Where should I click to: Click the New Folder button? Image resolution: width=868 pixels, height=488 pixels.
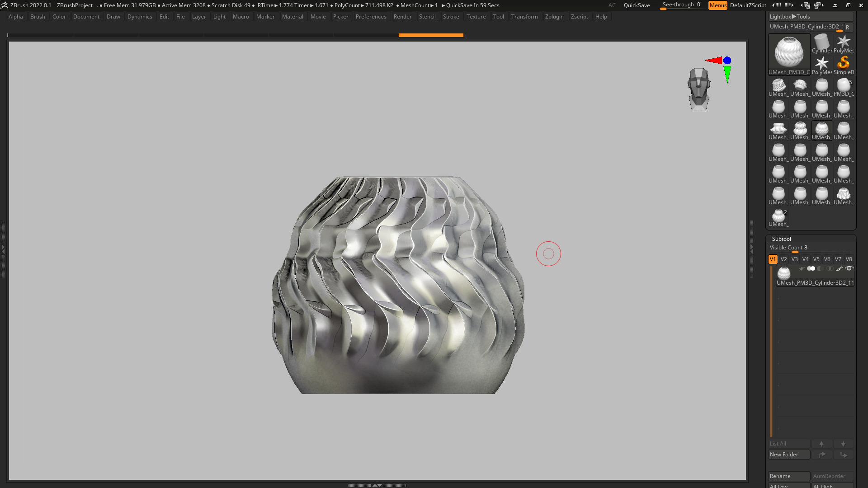point(789,455)
